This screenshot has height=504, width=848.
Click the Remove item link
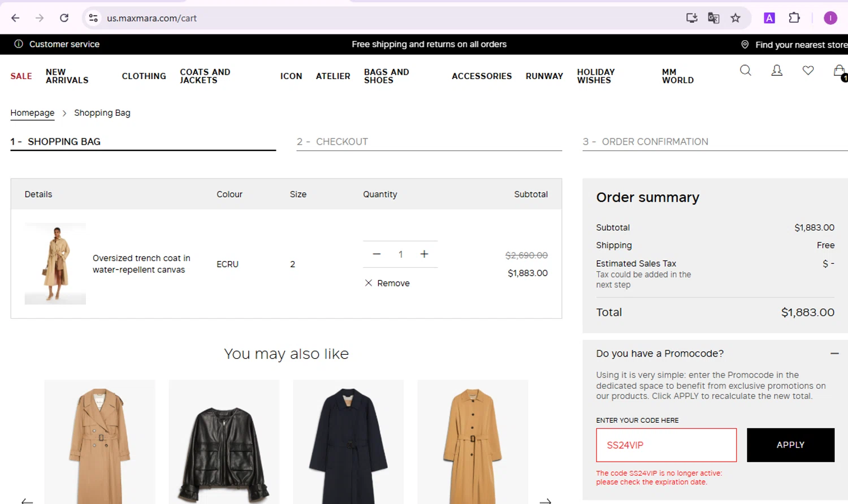coord(393,283)
